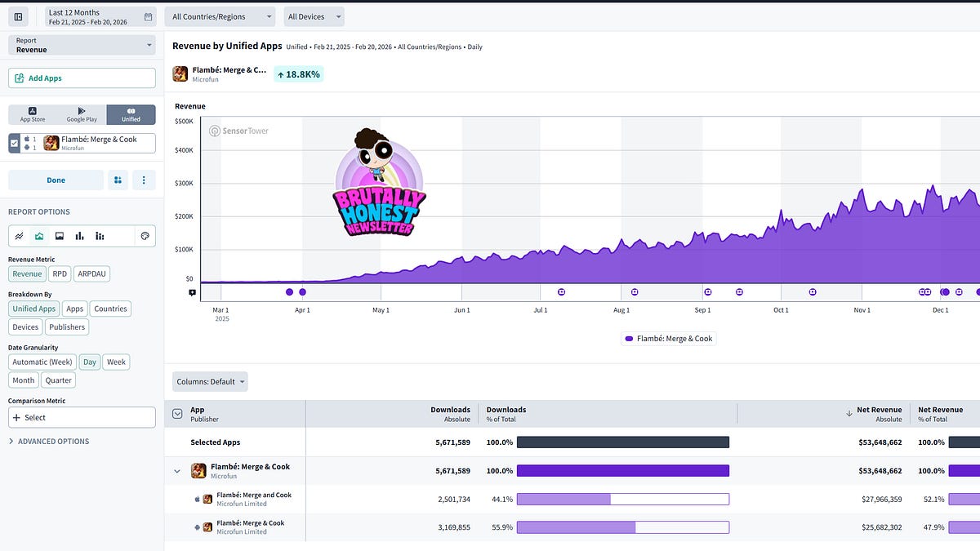Click the Net Revenue Absolute column header
Viewport: 980px width, 551px height.
pyautogui.click(x=879, y=414)
